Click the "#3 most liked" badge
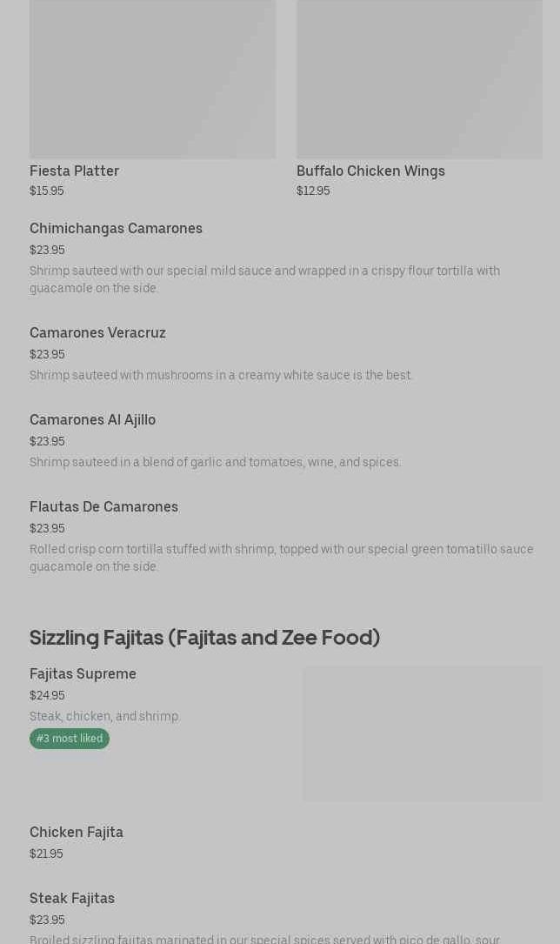 pos(70,739)
